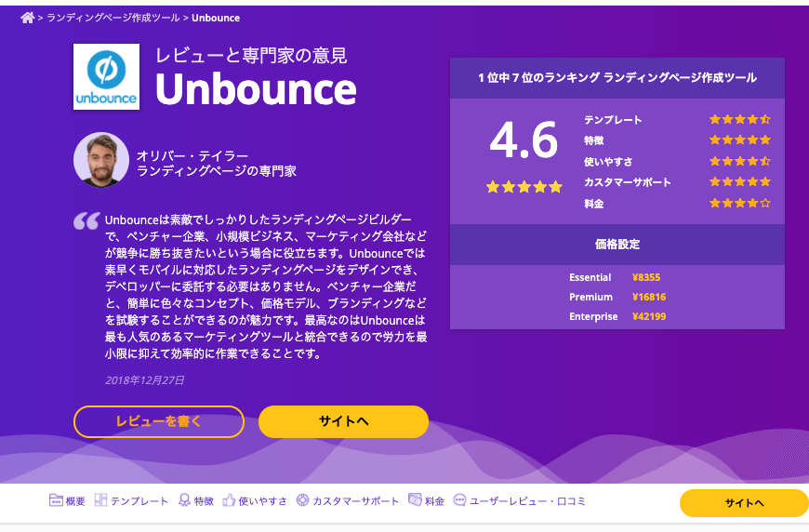Click the overall five-star rating under 4.6
Screen dimensions: 809x532
pos(524,187)
